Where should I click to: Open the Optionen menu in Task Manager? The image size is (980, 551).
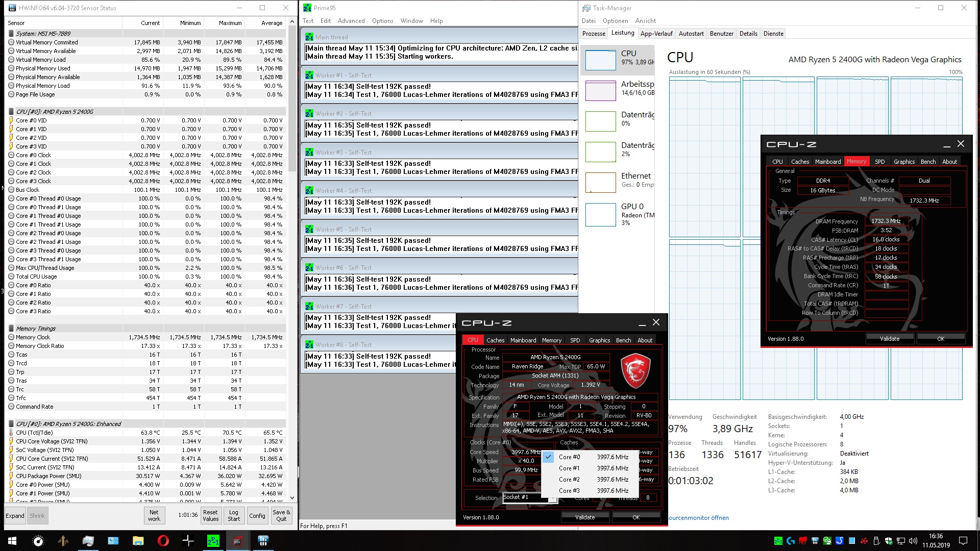(x=615, y=21)
